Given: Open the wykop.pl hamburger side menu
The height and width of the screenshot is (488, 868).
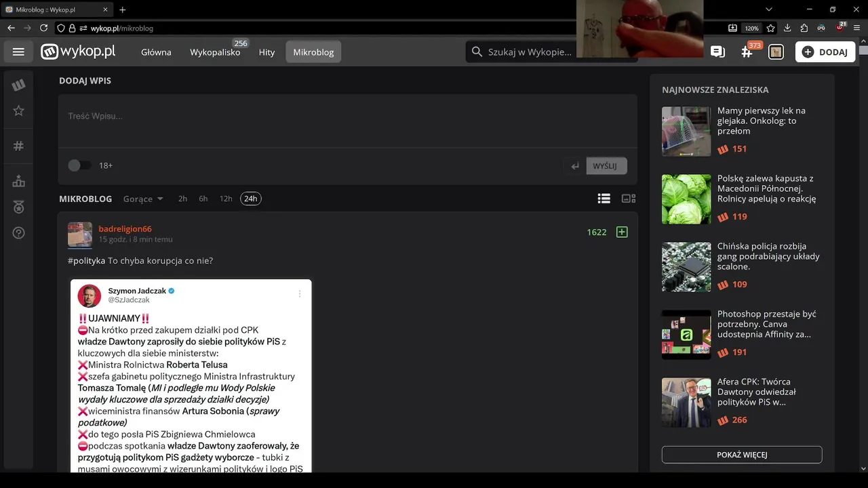Looking at the screenshot, I should point(18,52).
